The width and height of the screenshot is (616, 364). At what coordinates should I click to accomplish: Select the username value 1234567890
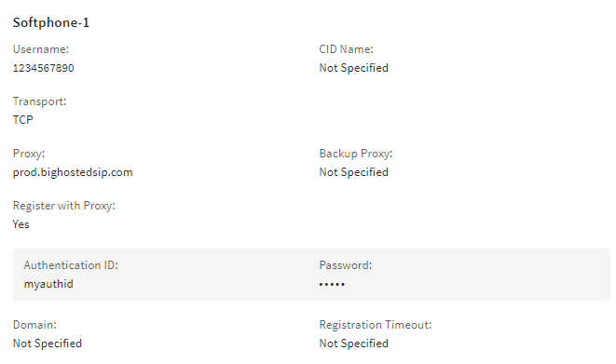coord(43,68)
